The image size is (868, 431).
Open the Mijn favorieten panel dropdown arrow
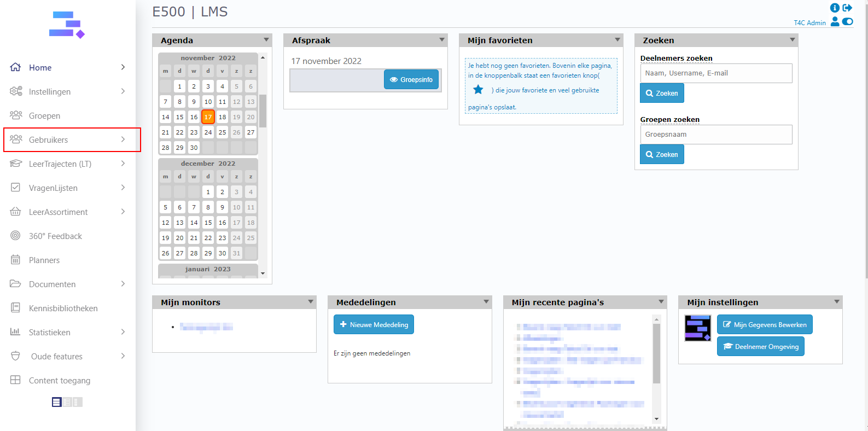[x=617, y=40]
